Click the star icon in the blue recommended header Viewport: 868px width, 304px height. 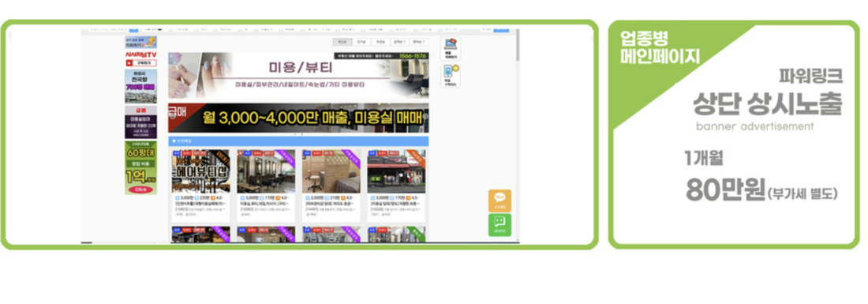coord(174,141)
